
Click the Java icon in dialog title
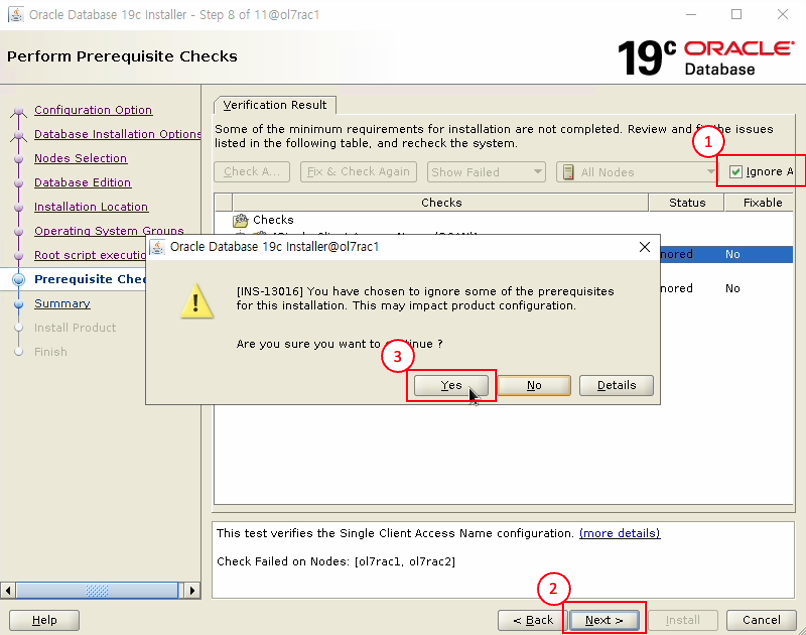pyautogui.click(x=157, y=247)
